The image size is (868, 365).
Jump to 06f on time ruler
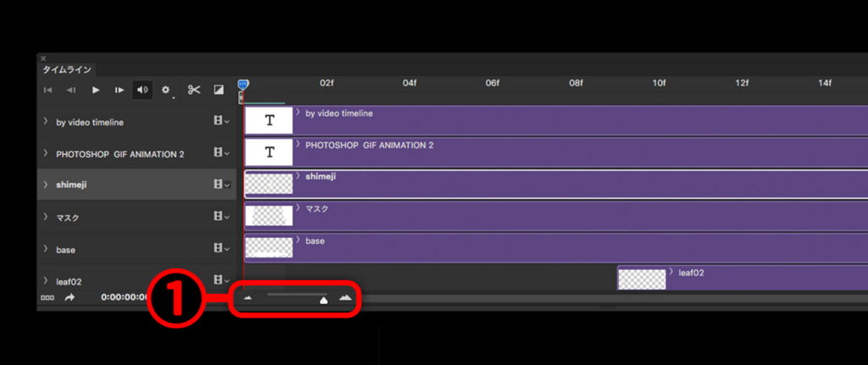point(492,83)
